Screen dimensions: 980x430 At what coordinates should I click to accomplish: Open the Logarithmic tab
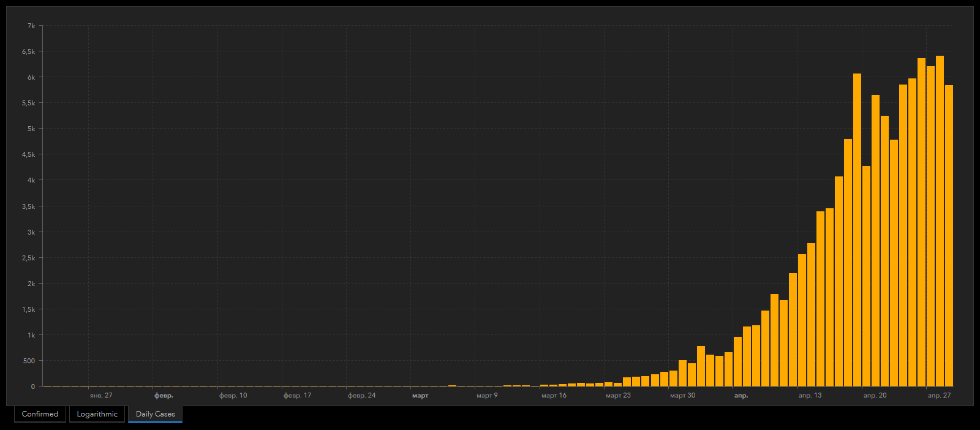97,414
